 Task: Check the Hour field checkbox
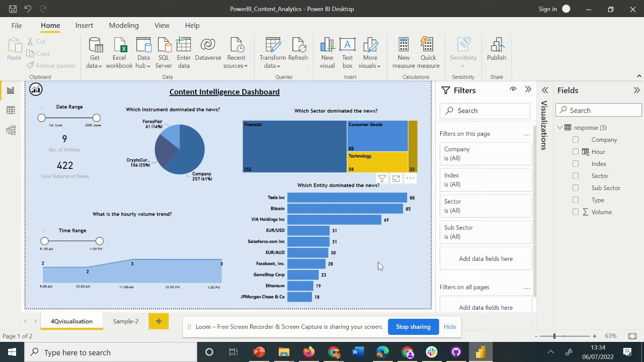click(576, 152)
